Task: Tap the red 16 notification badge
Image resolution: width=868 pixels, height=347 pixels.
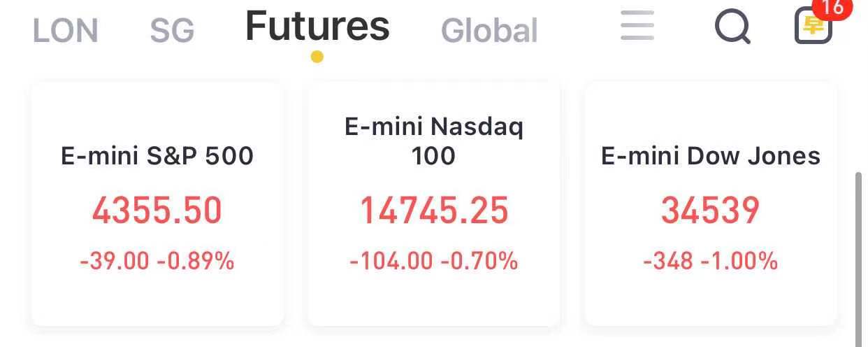Action: (832, 8)
